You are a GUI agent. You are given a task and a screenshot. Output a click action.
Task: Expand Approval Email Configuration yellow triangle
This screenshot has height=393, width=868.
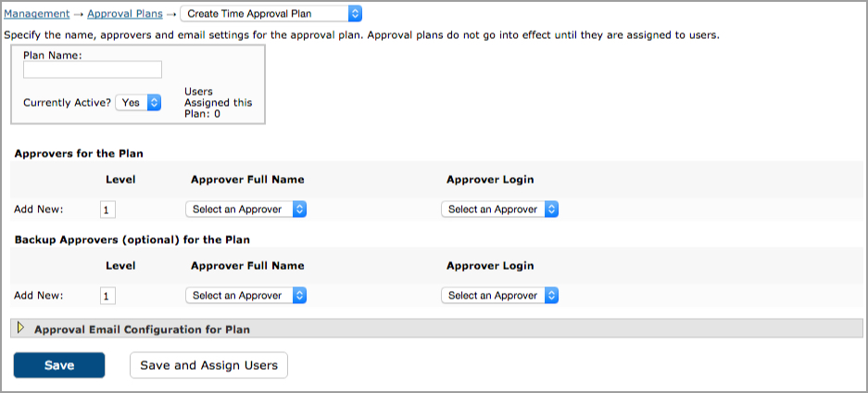pos(21,328)
